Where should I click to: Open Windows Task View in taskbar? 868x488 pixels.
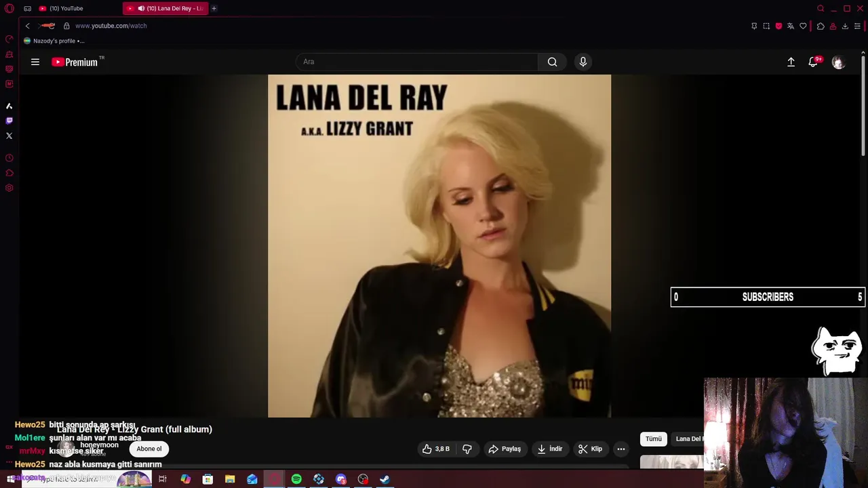pos(163,479)
